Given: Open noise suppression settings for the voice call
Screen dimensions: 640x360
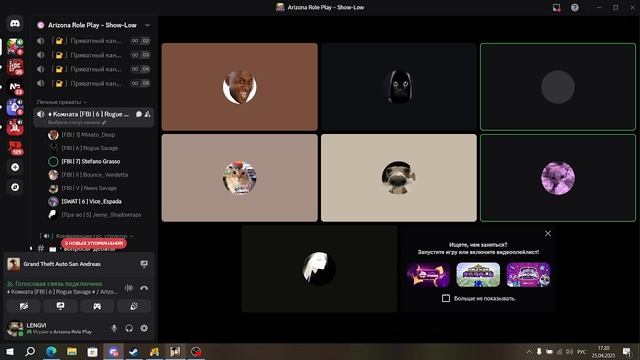Looking at the screenshot, I should (x=129, y=288).
